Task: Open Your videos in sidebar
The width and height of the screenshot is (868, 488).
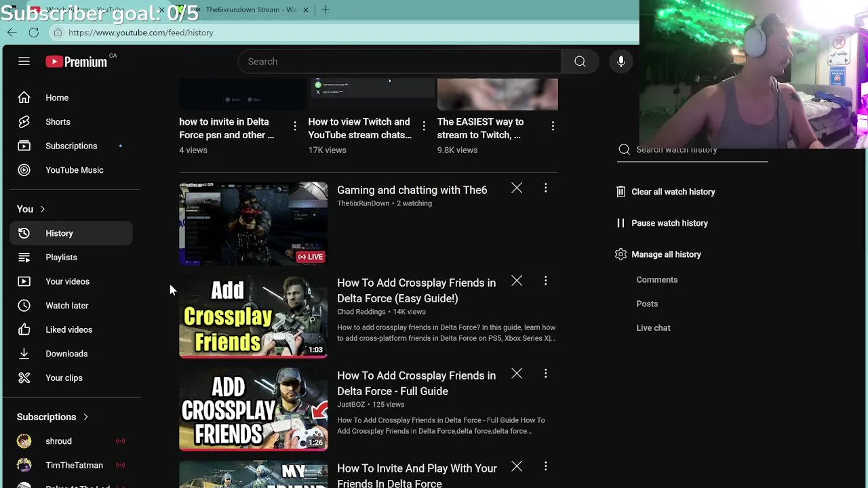Action: pos(71,281)
